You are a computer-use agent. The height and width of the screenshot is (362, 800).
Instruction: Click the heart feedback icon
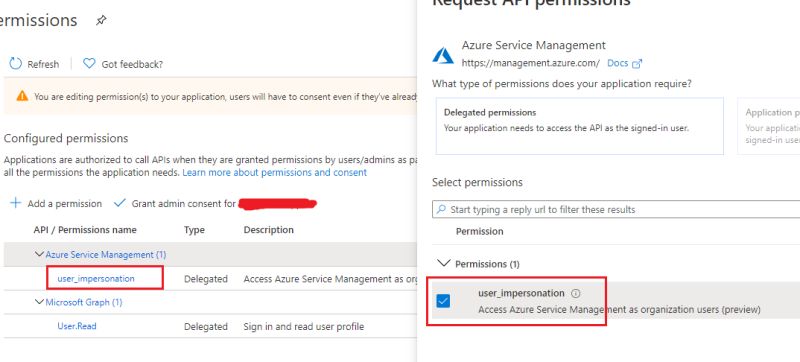pos(89,63)
